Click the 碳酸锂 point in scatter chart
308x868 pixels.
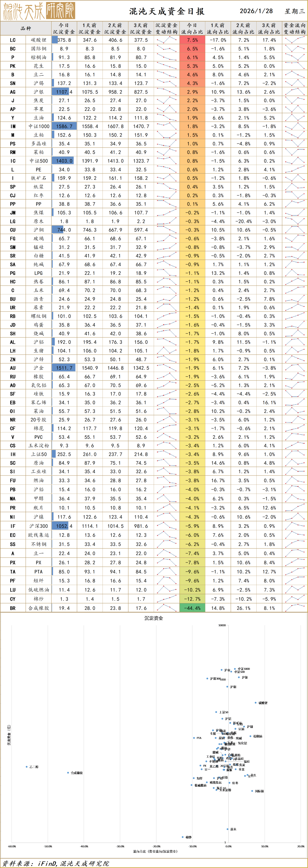click(256, 703)
